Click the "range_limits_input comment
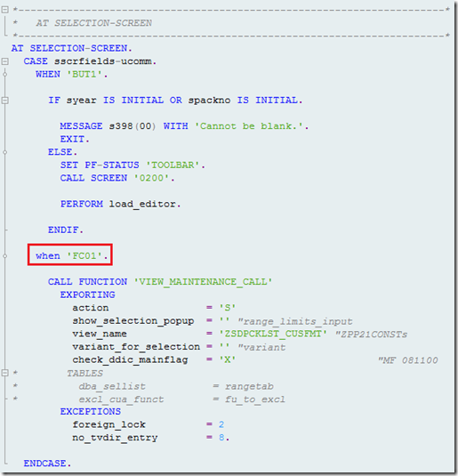Screen dimensions: 458x476 pyautogui.click(x=295, y=321)
